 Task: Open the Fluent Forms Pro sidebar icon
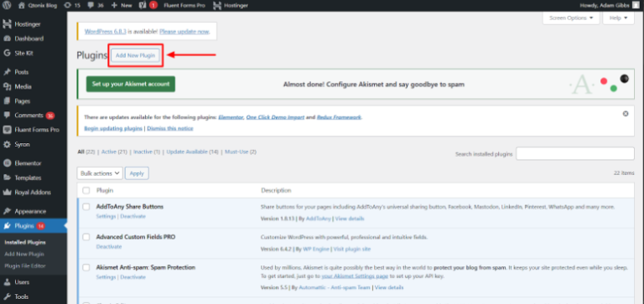(7, 130)
